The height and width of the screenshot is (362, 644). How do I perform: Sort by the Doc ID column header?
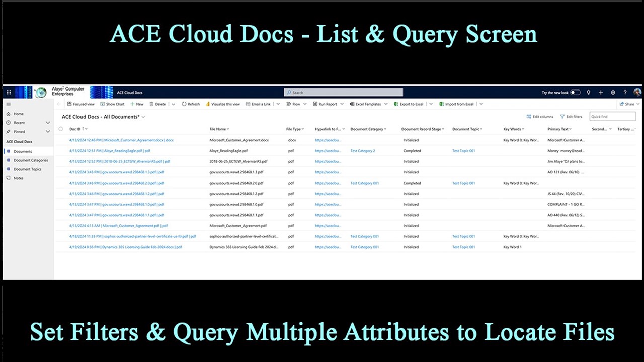click(x=78, y=129)
